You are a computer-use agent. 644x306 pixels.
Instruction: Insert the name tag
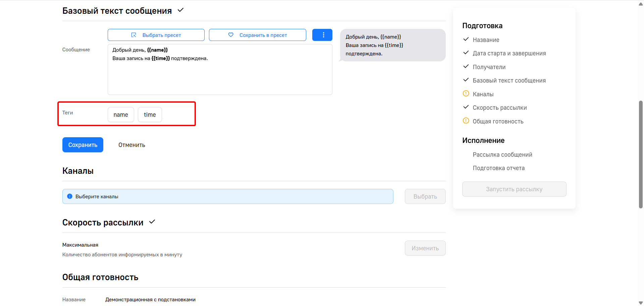click(x=121, y=115)
